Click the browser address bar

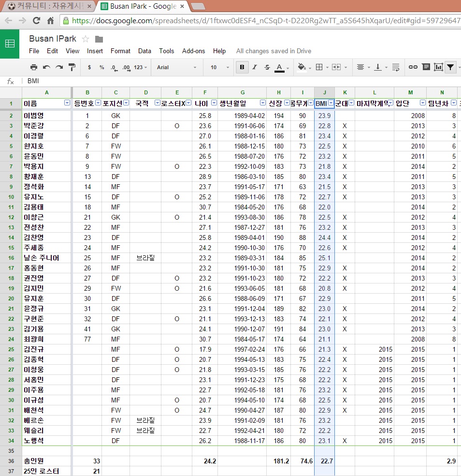[x=261, y=21]
